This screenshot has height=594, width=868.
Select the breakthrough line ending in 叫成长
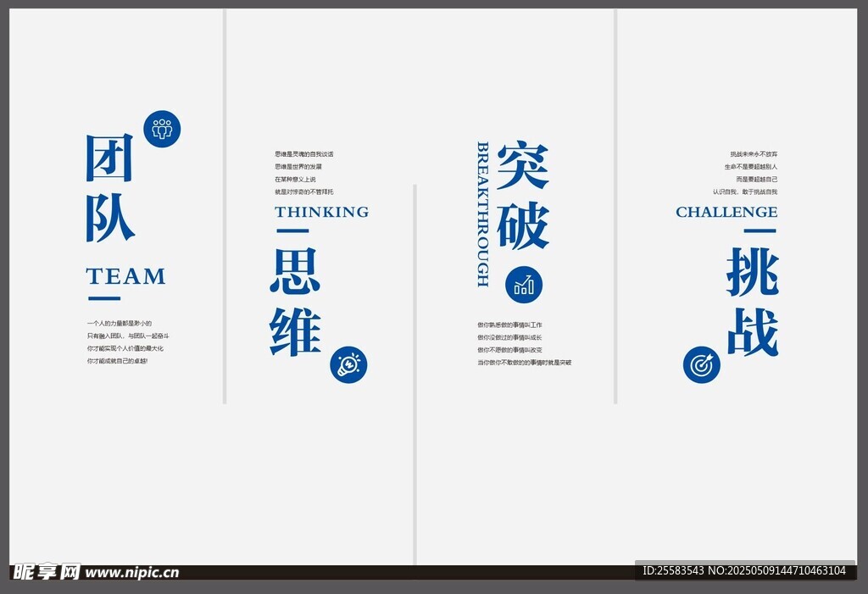tap(509, 338)
